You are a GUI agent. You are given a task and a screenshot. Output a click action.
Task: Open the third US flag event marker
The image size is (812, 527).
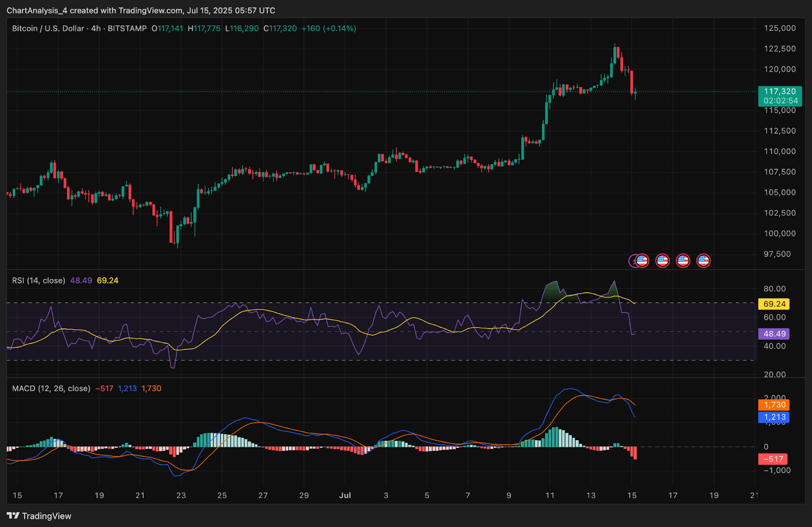click(683, 261)
